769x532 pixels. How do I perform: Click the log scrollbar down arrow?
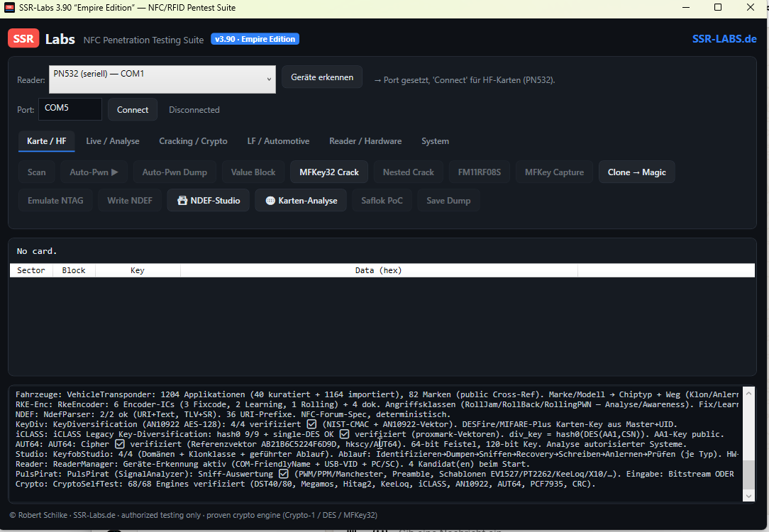tap(748, 496)
